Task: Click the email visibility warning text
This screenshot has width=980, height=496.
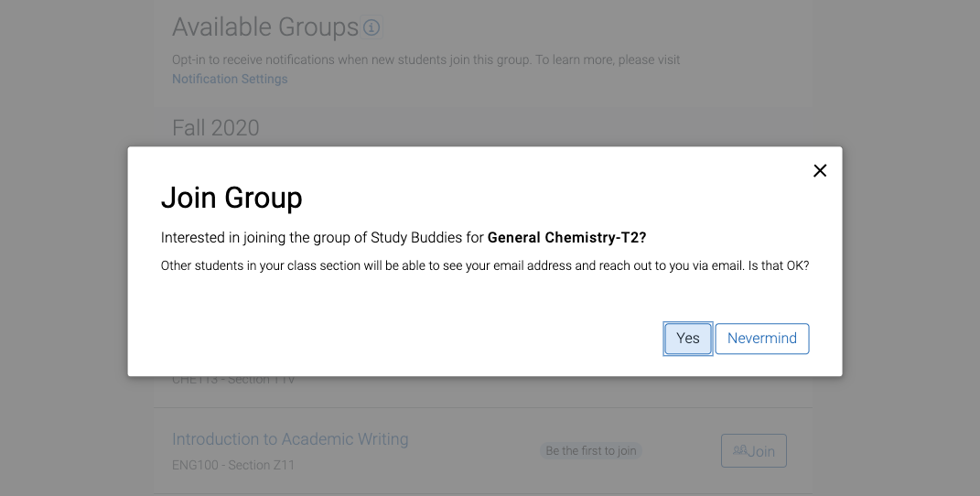Action: (x=485, y=266)
